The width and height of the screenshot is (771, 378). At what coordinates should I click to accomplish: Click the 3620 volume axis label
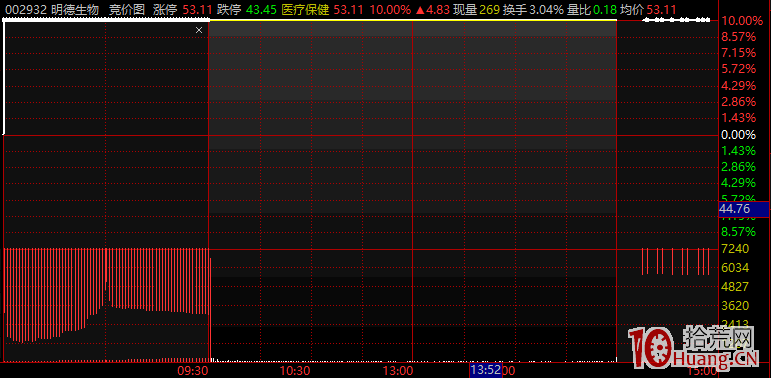[x=734, y=306]
